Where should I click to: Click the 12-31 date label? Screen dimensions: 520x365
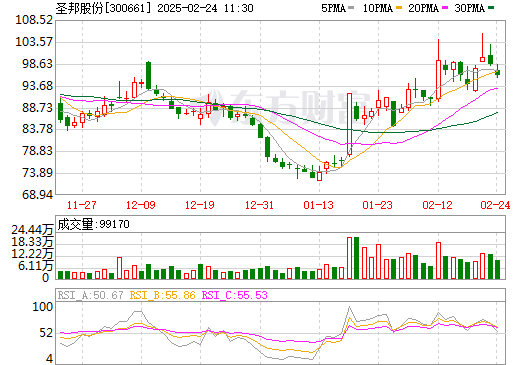coord(259,205)
